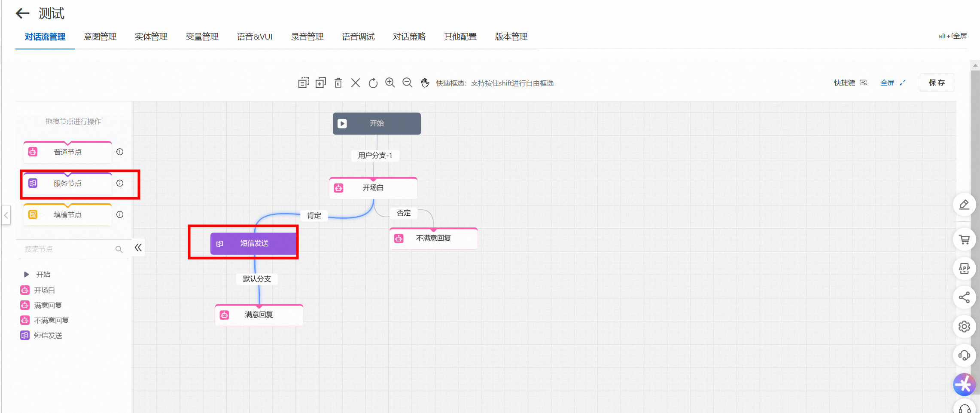Click the floating APP phone icon
Image resolution: width=980 pixels, height=413 pixels.
click(964, 269)
